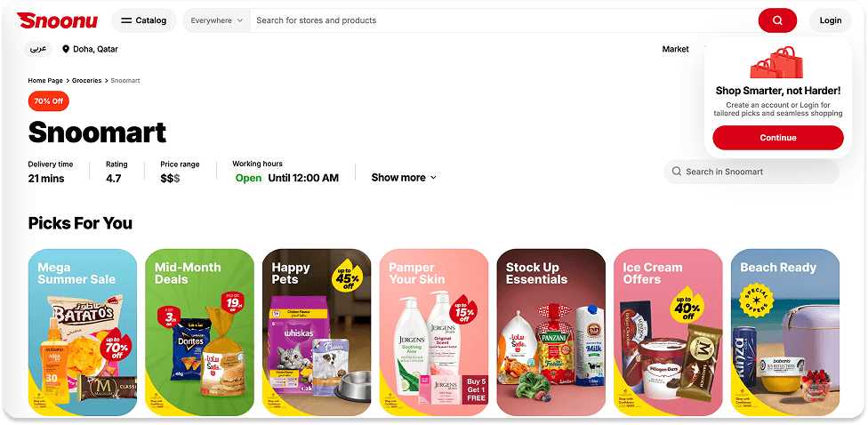Click the Snoonu logo
The height and width of the screenshot is (425, 868).
[x=57, y=20]
